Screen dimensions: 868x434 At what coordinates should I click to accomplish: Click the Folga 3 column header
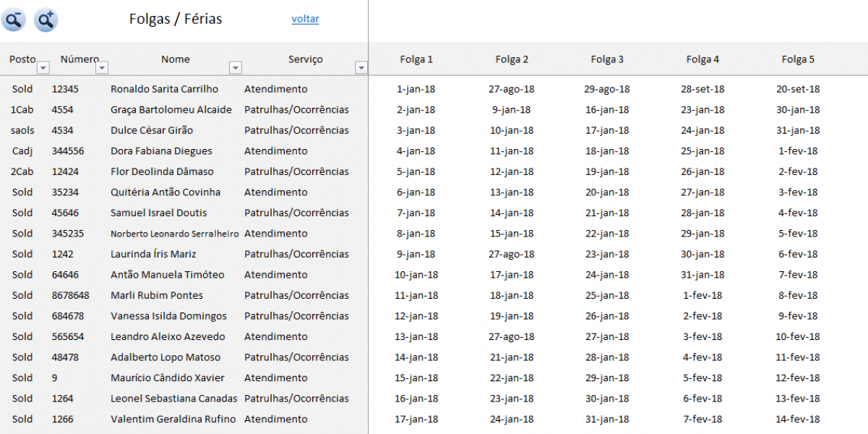[607, 59]
